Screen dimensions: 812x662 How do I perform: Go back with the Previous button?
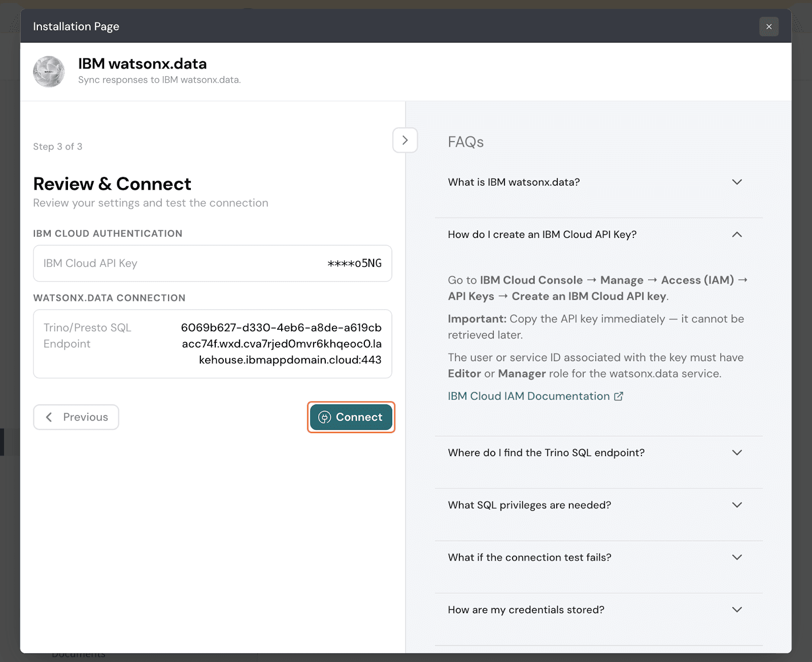(x=76, y=417)
